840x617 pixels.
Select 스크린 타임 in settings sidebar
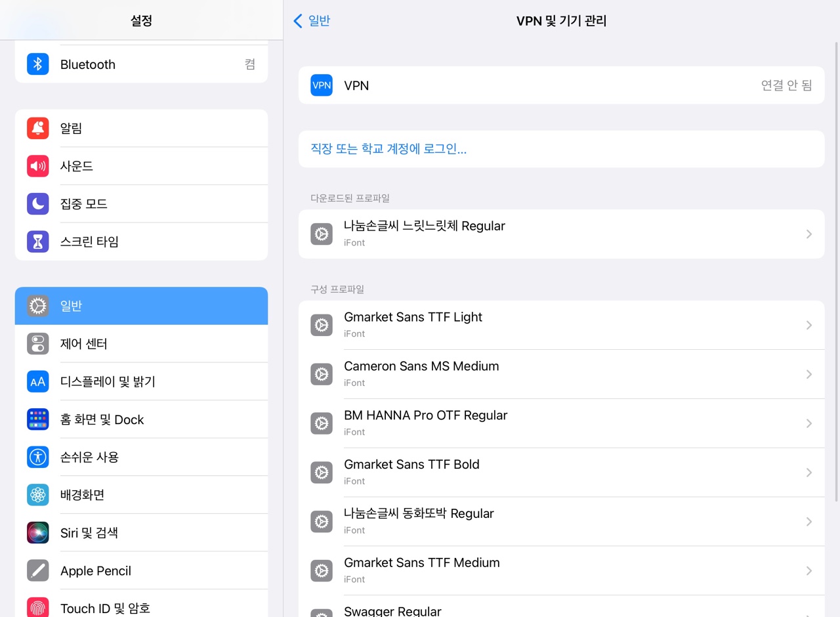point(141,242)
